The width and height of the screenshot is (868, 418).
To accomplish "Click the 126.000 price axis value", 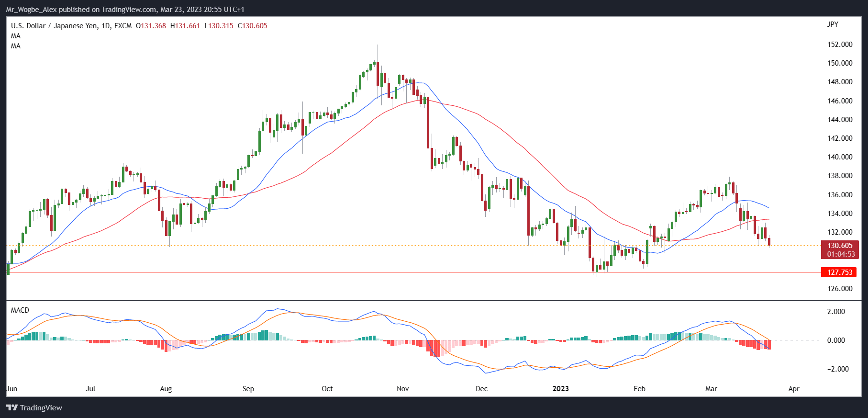I will click(840, 289).
